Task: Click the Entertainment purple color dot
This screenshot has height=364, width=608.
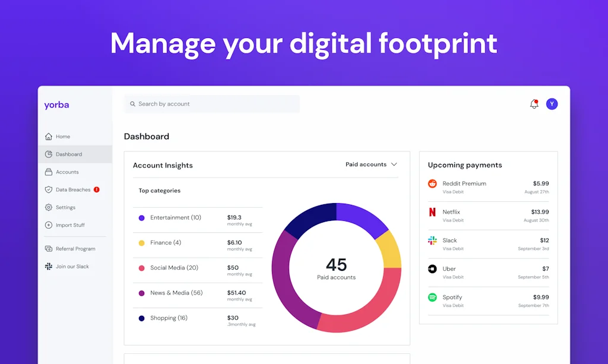Action: pyautogui.click(x=141, y=218)
